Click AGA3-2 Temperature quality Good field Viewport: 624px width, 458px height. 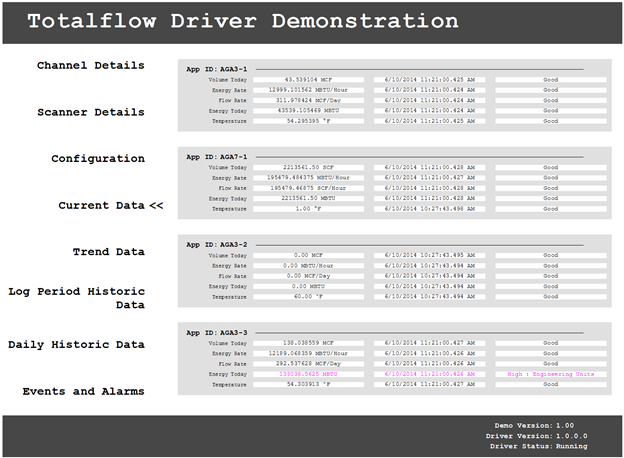coord(551,296)
